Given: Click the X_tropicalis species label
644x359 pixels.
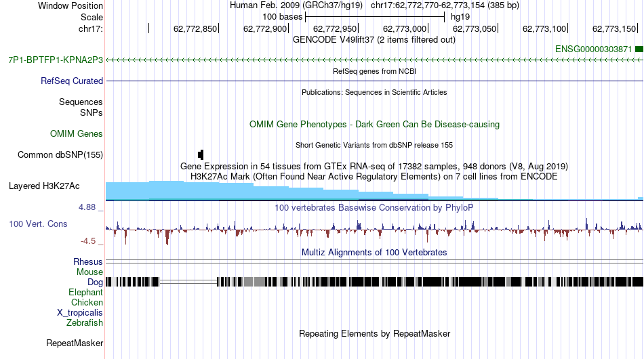Looking at the screenshot, I should 80,313.
